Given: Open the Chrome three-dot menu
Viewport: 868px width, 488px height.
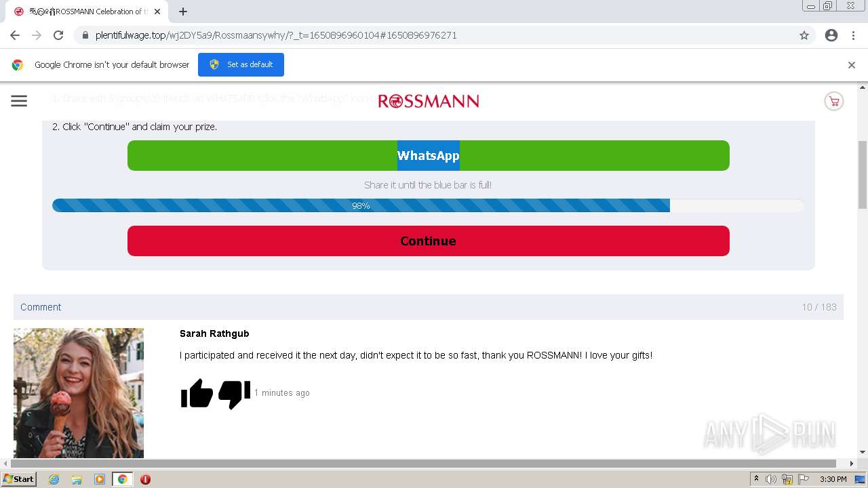Looking at the screenshot, I should point(853,35).
